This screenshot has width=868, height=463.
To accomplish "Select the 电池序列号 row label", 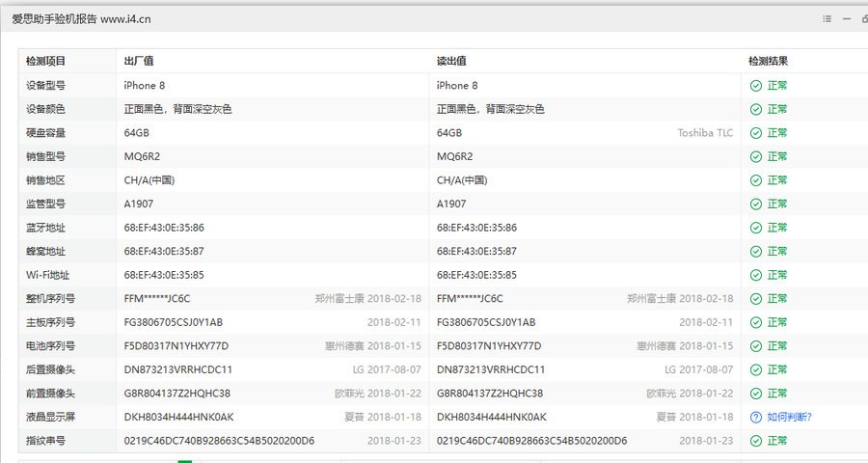I will (50, 346).
